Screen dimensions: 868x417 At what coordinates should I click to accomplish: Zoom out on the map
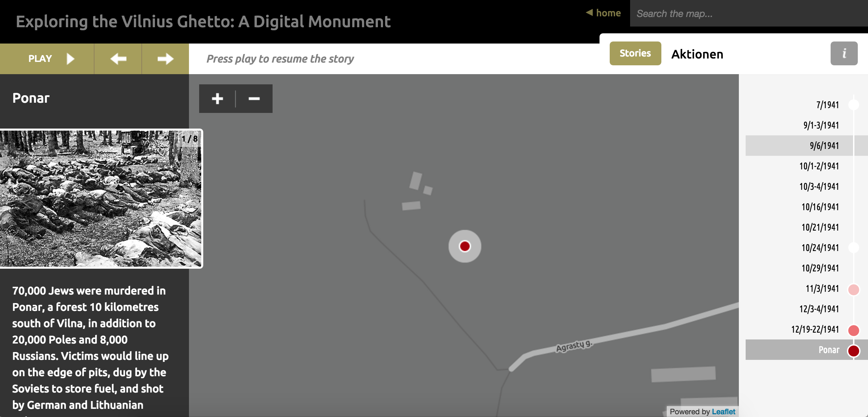[254, 99]
